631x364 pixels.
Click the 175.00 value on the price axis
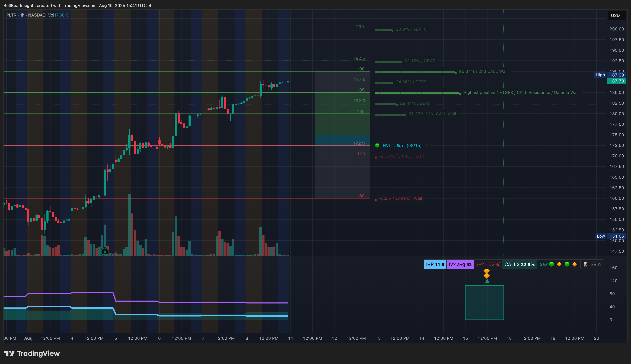pos(617,135)
